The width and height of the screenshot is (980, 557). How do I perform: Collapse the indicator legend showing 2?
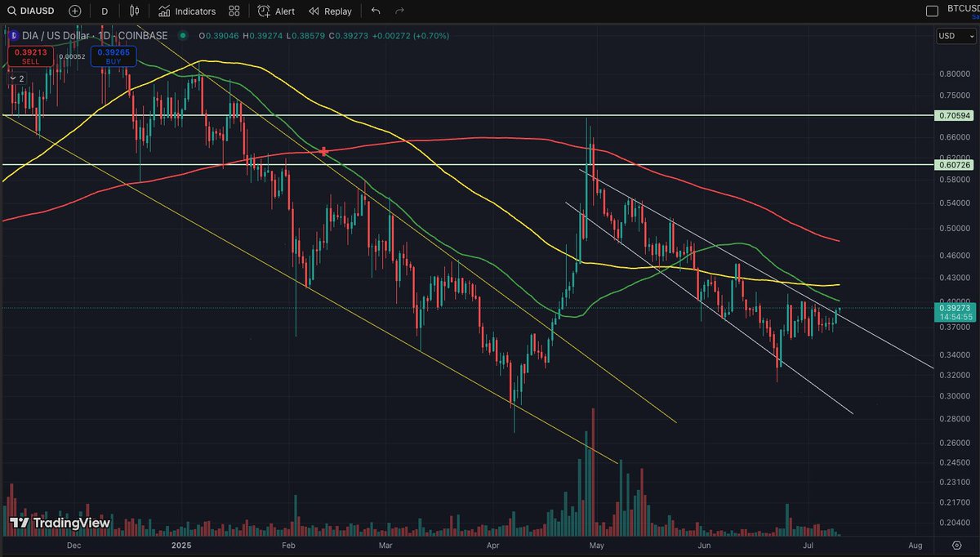[17, 78]
